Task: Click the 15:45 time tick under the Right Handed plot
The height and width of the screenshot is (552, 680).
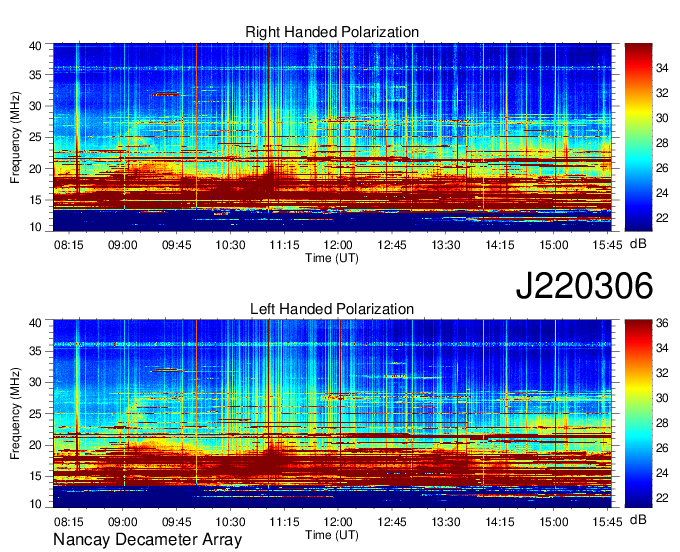Action: pyautogui.click(x=608, y=245)
